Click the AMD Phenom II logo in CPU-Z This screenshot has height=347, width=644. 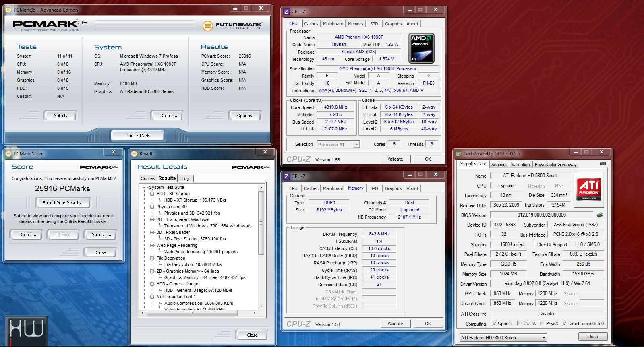coord(421,48)
